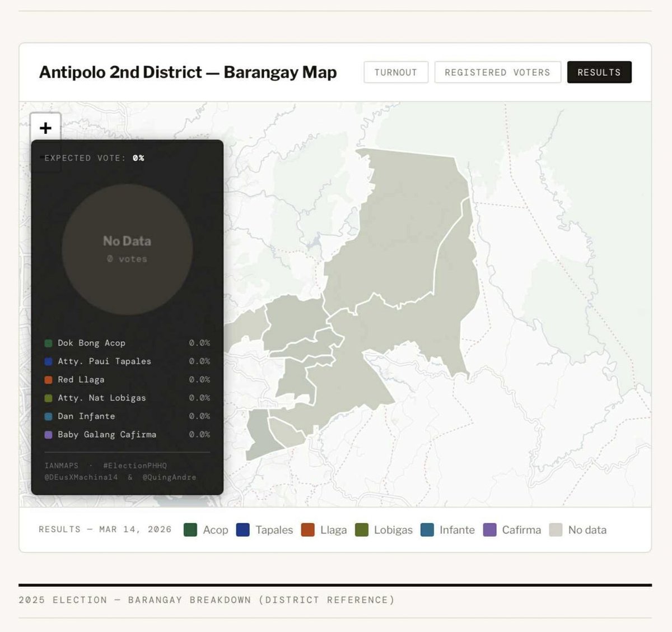
Task: Click the #ElectionPHHQ hashtag
Action: coord(135,466)
